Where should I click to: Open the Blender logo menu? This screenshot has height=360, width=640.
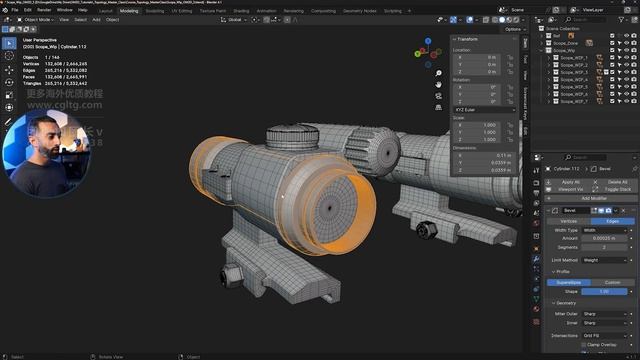coord(5,10)
